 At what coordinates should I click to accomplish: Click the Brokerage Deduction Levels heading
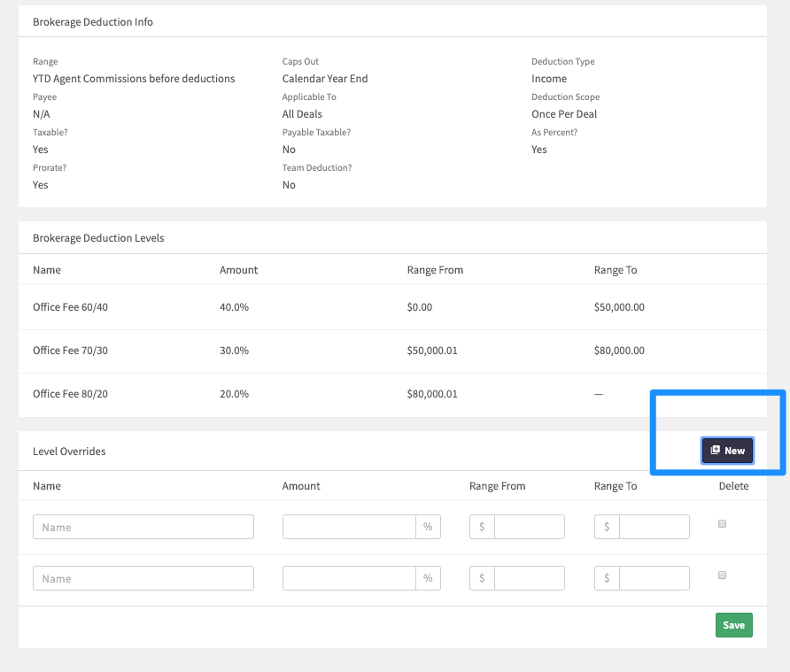click(x=98, y=238)
